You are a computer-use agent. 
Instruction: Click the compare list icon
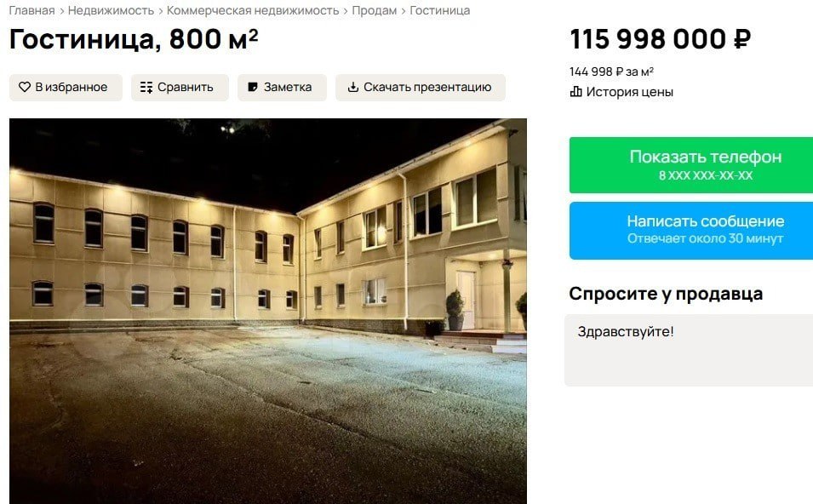tap(146, 87)
